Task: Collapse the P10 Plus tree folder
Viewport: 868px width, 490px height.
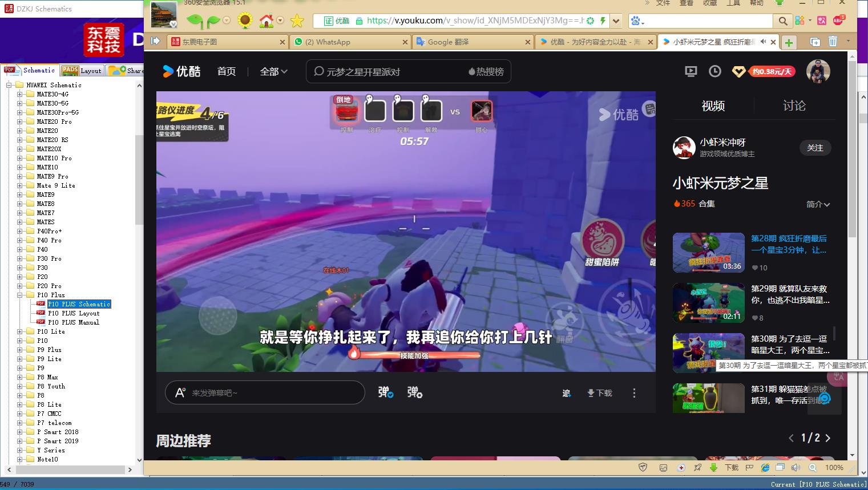Action: (20, 295)
